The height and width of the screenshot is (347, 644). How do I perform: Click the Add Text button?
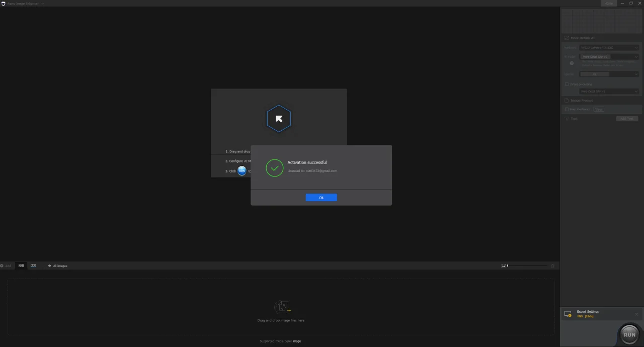627,119
